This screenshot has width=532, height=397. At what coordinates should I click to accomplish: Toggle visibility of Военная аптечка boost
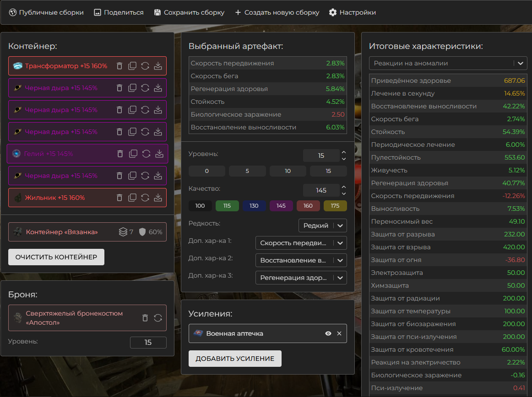coord(328,333)
